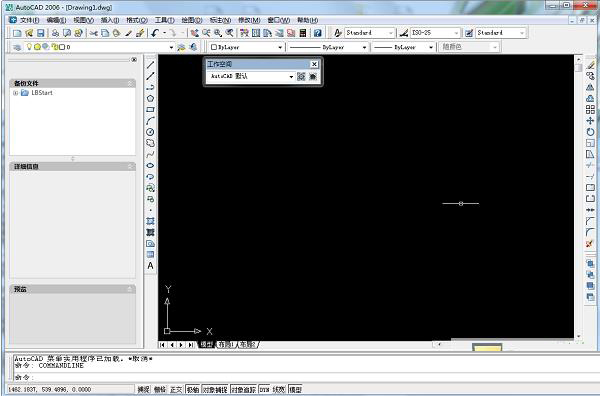Select the Ellipse drawing tool
600x396 pixels.
(x=150, y=165)
